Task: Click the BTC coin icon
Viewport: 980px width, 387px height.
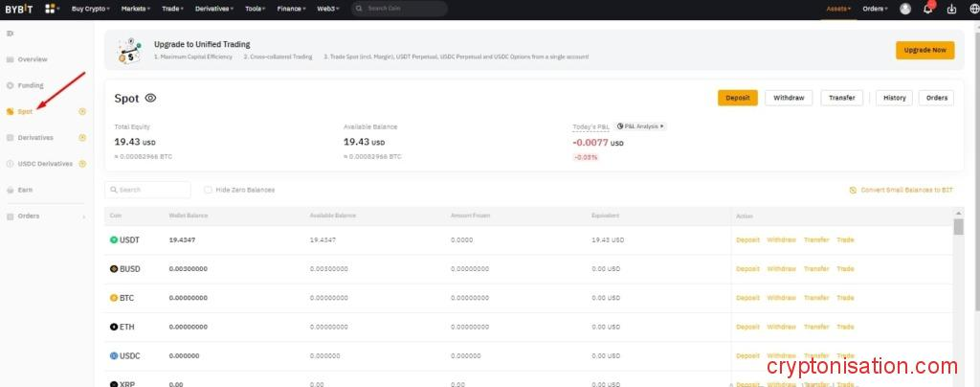Action: click(114, 298)
